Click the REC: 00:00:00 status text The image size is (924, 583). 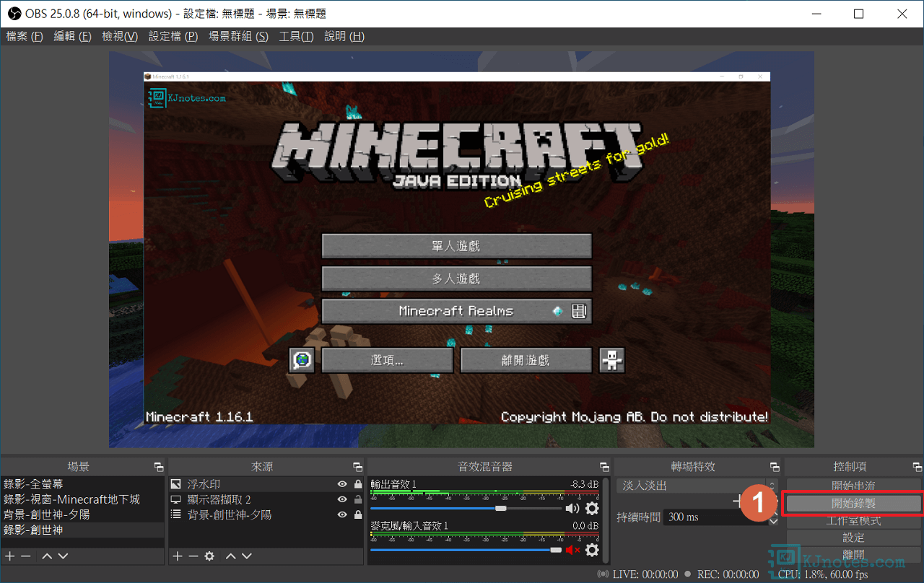coord(728,574)
